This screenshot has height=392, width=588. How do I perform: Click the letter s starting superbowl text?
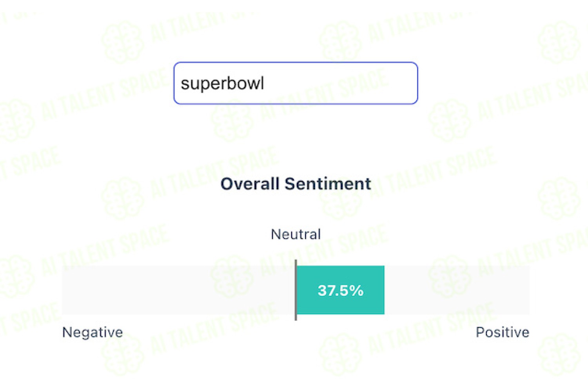click(184, 84)
